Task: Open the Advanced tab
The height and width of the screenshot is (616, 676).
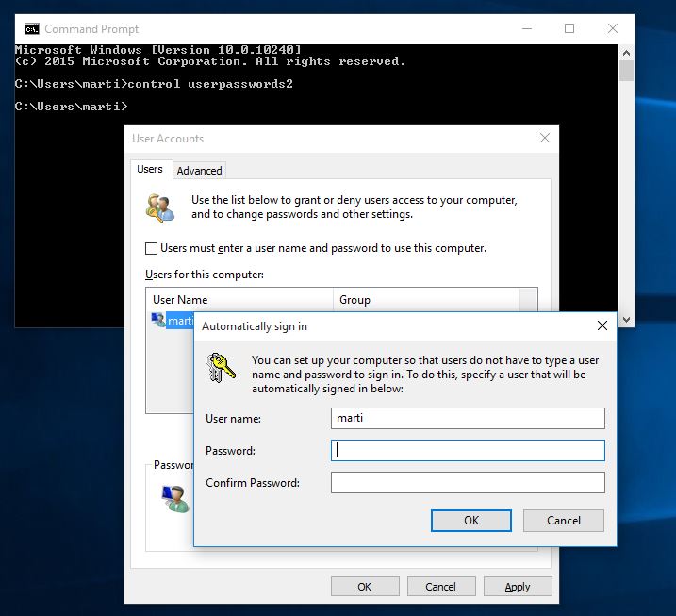Action: tap(199, 171)
